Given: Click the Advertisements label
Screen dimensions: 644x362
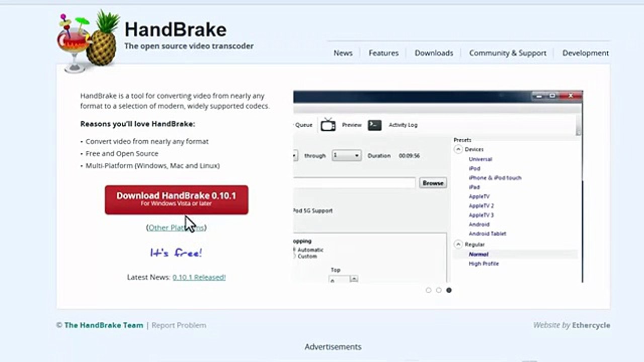Looking at the screenshot, I should 333,347.
